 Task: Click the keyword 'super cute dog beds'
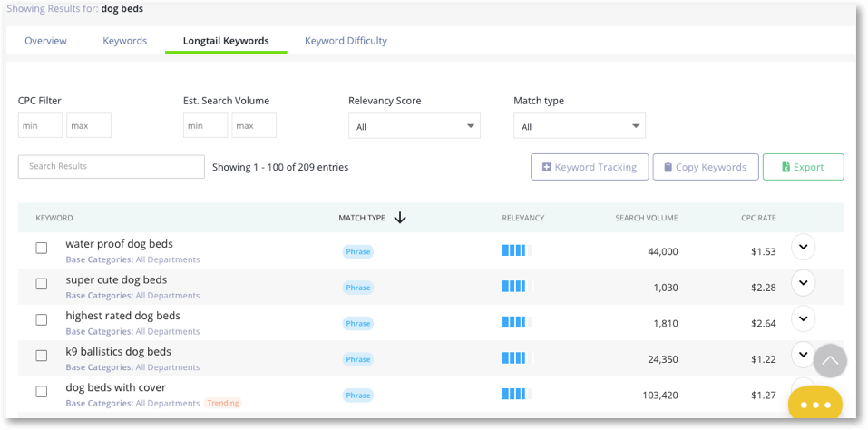pyautogui.click(x=116, y=280)
